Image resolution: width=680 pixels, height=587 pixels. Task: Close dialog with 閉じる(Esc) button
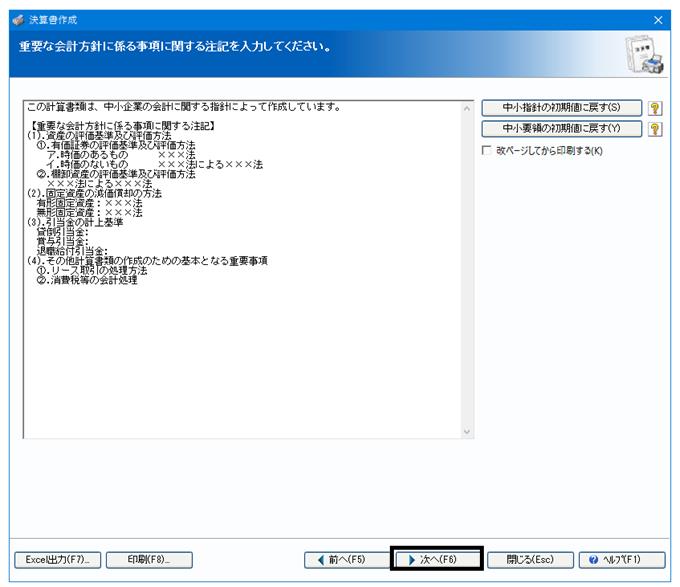530,560
